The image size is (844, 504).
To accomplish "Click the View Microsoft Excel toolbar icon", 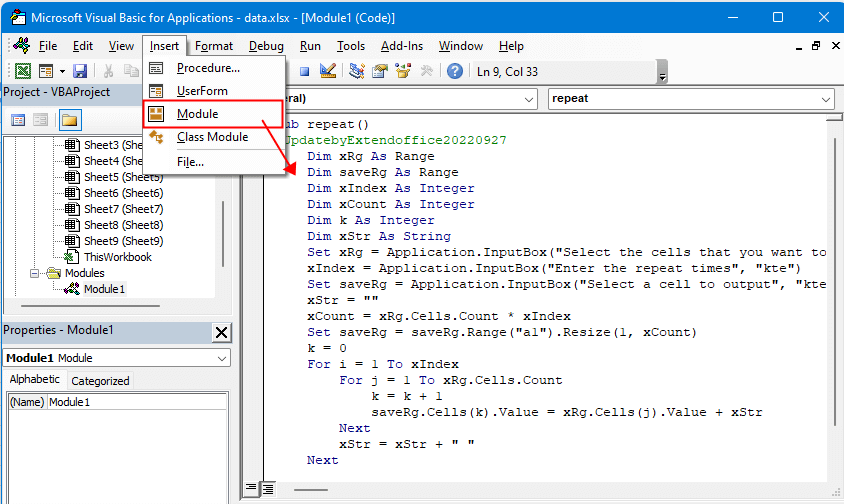I will point(21,71).
